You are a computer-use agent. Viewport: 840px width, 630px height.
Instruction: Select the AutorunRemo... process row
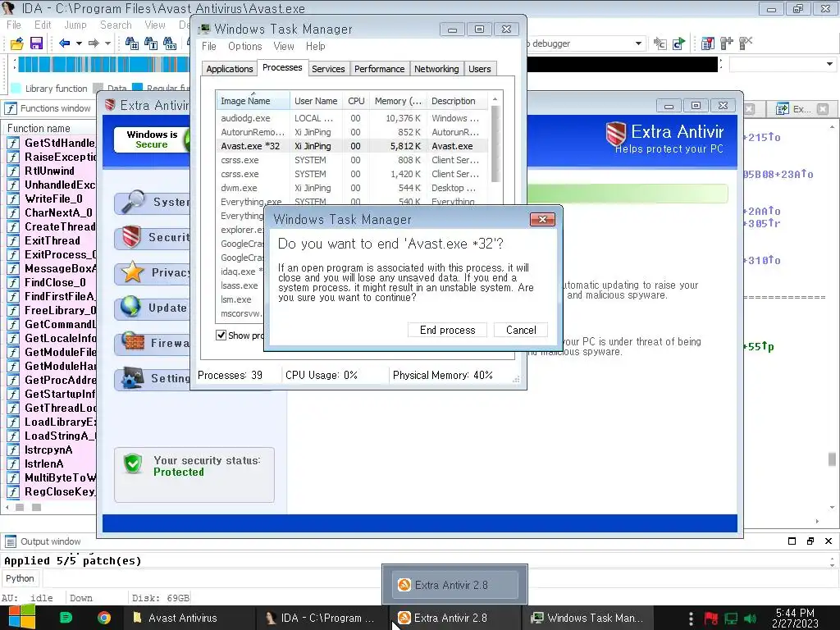352,132
